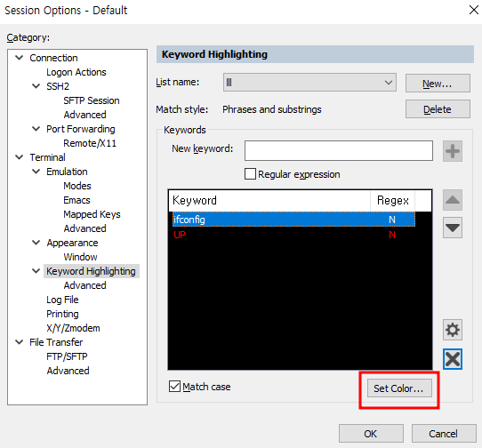The width and height of the screenshot is (482, 448).
Task: Select the ifconfig keyword row
Action: pyautogui.click(x=293, y=220)
